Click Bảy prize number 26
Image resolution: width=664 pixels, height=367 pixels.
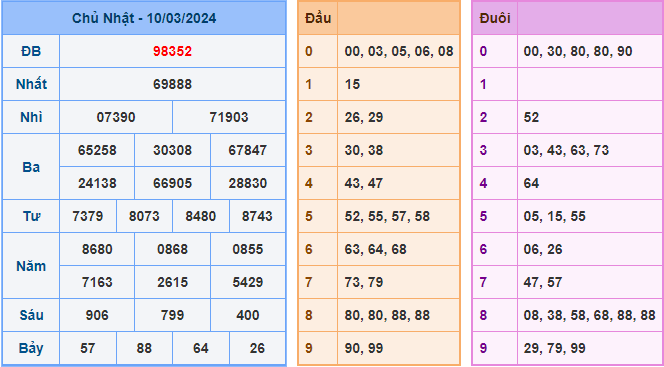(x=257, y=348)
